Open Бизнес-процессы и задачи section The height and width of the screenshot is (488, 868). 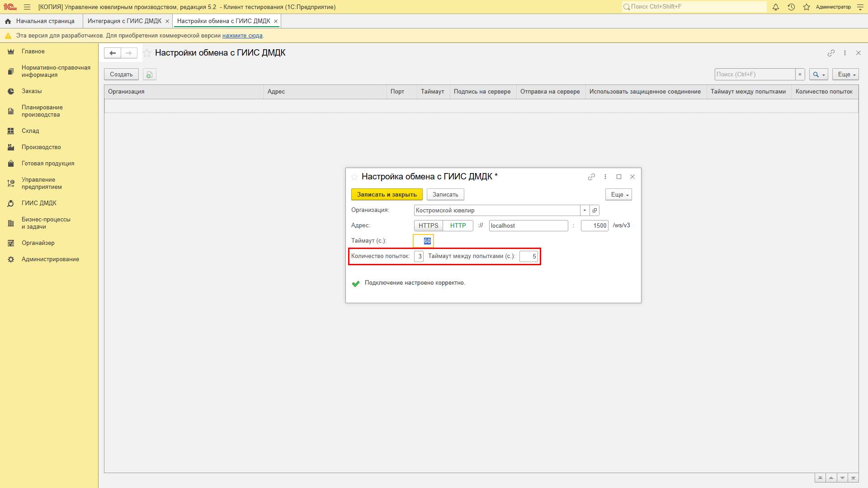pos(49,223)
